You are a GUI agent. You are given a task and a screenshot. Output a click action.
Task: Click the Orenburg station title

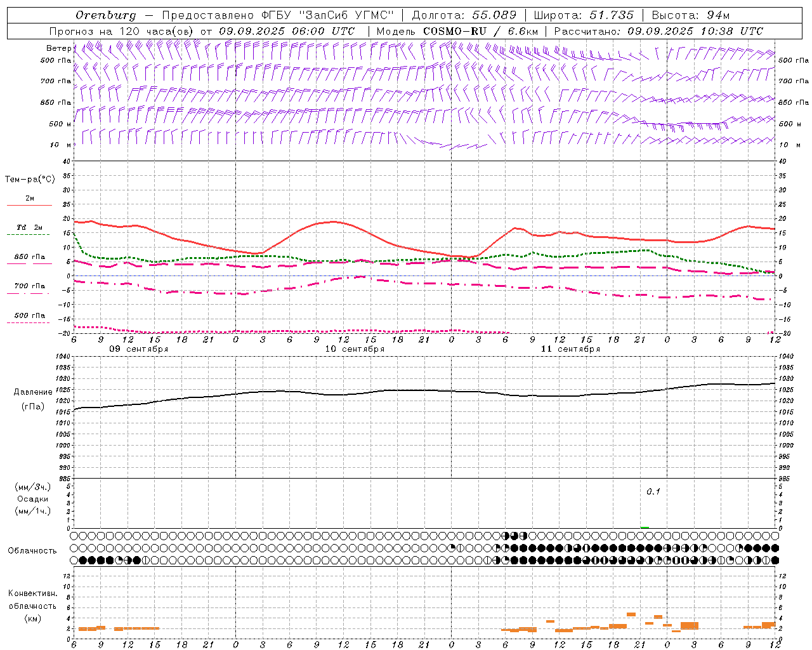(105, 15)
